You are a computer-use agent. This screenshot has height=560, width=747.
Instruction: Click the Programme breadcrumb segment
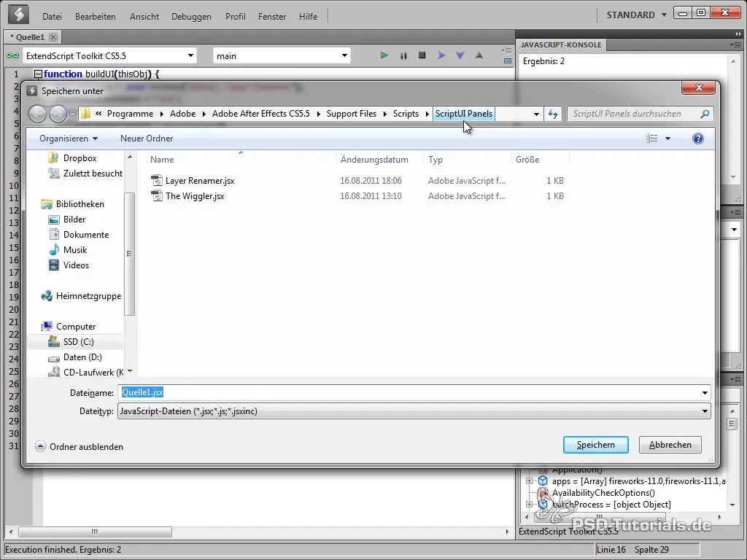click(x=130, y=114)
